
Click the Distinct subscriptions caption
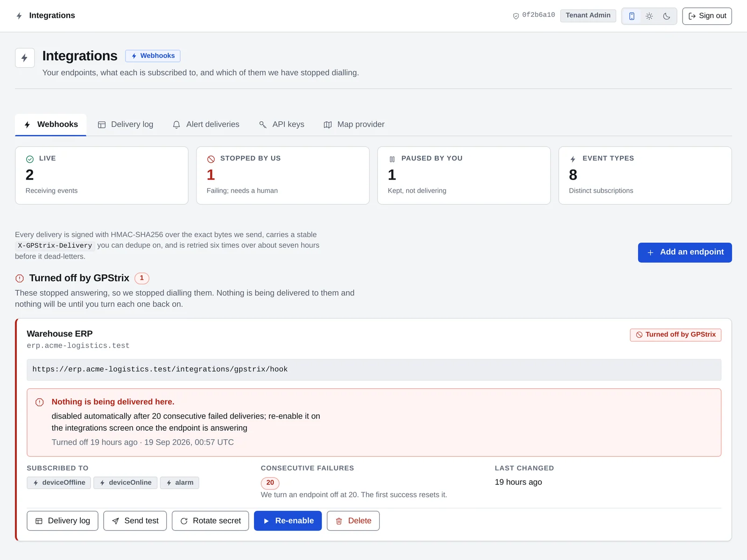click(x=601, y=190)
